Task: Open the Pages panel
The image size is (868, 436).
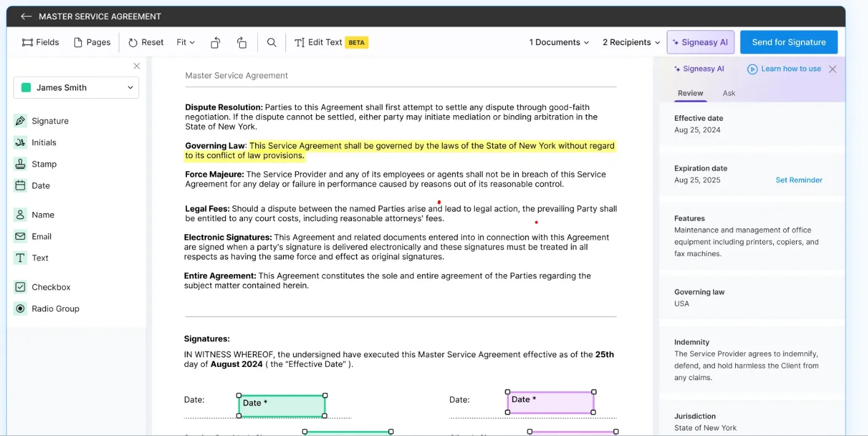Action: (92, 42)
